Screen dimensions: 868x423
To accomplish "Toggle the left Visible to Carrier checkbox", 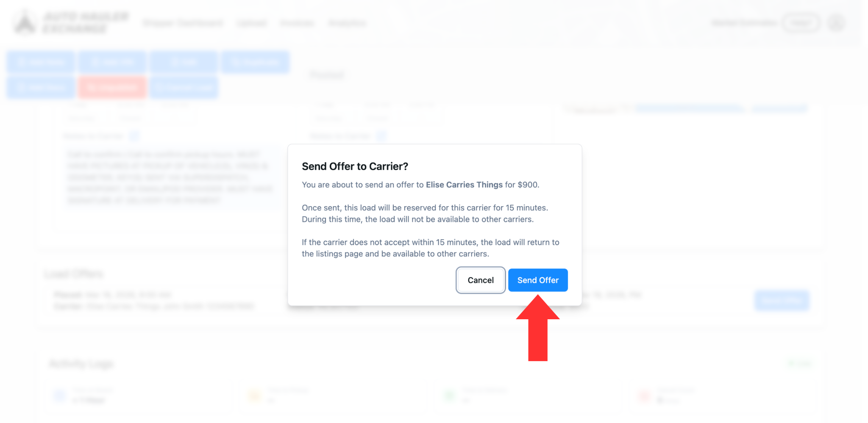I will (x=134, y=136).
